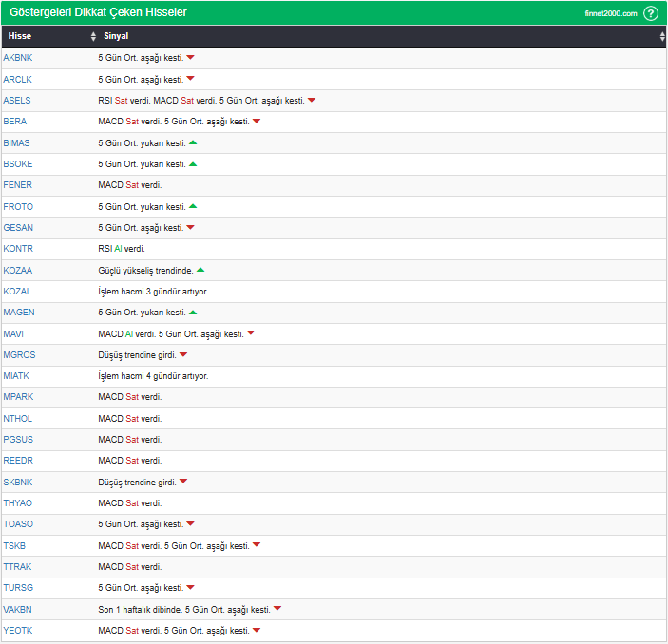Open the TURSG stock link
668x644 pixels.
tap(18, 588)
